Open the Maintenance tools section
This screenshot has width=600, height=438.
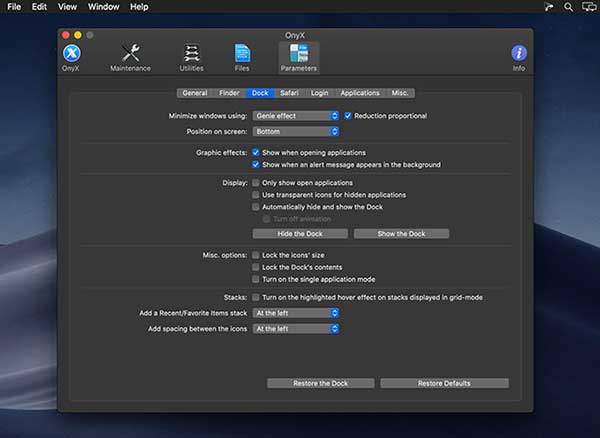[x=130, y=58]
